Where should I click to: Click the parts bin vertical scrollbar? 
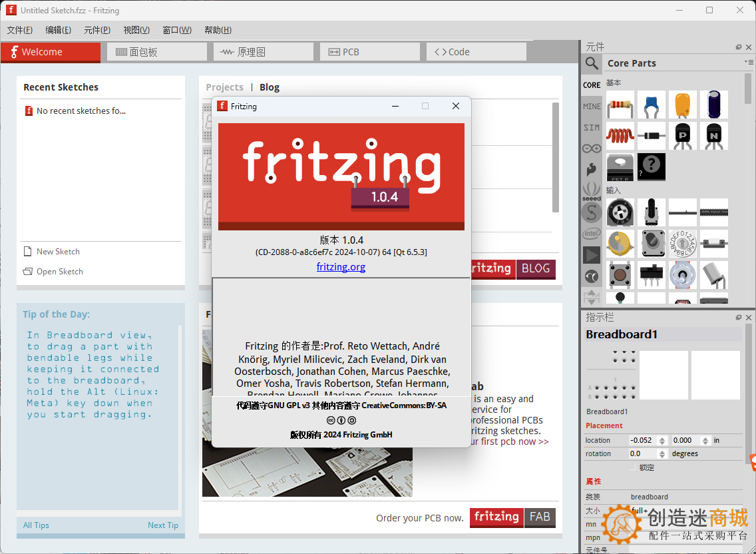coord(748,88)
